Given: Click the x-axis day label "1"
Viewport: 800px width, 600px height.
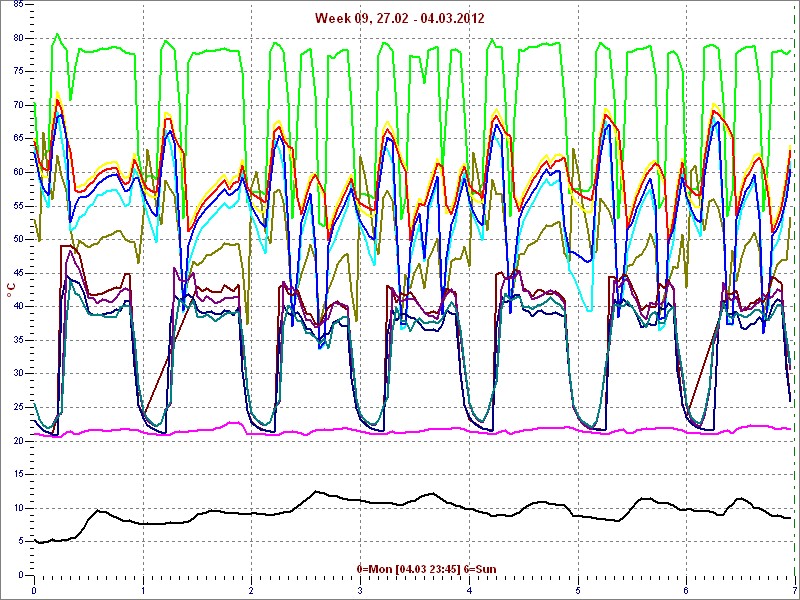Looking at the screenshot, I should (143, 591).
